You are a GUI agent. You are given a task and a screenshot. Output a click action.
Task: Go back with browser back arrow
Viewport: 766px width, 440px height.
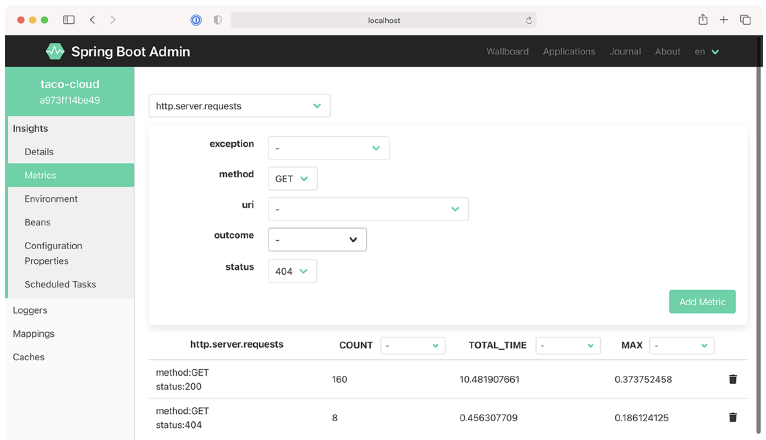tap(92, 19)
